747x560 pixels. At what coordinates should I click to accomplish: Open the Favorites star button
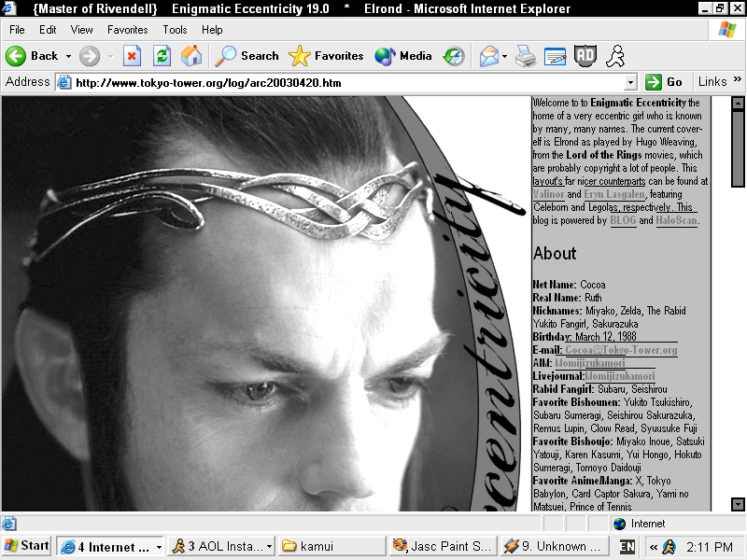tap(326, 56)
